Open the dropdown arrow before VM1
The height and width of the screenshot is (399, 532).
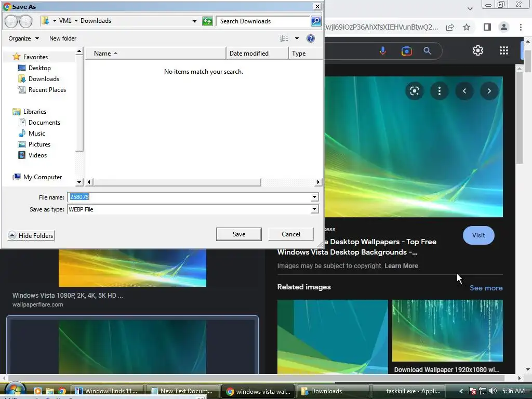[54, 21]
